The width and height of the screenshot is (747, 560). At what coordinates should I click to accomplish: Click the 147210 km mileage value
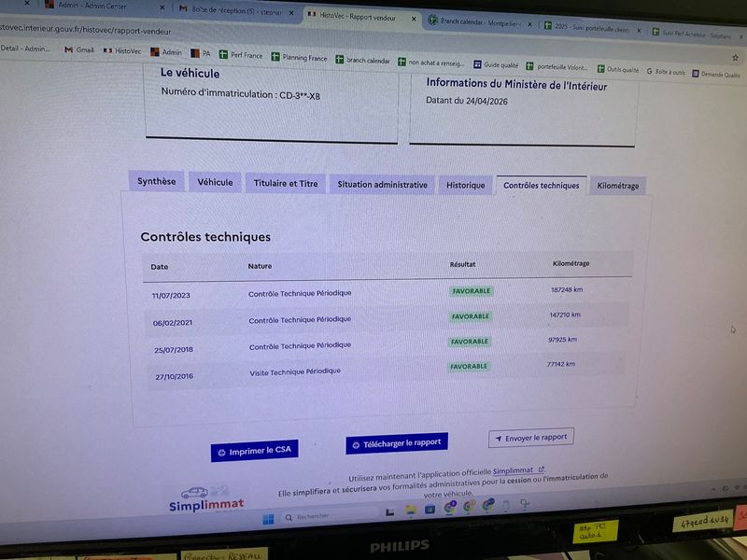tap(565, 315)
